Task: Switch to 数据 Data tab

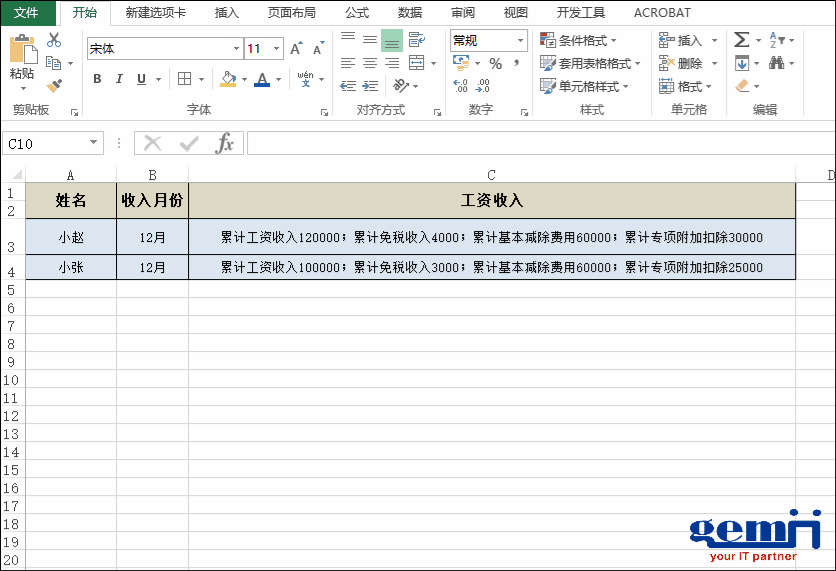Action: click(x=409, y=13)
